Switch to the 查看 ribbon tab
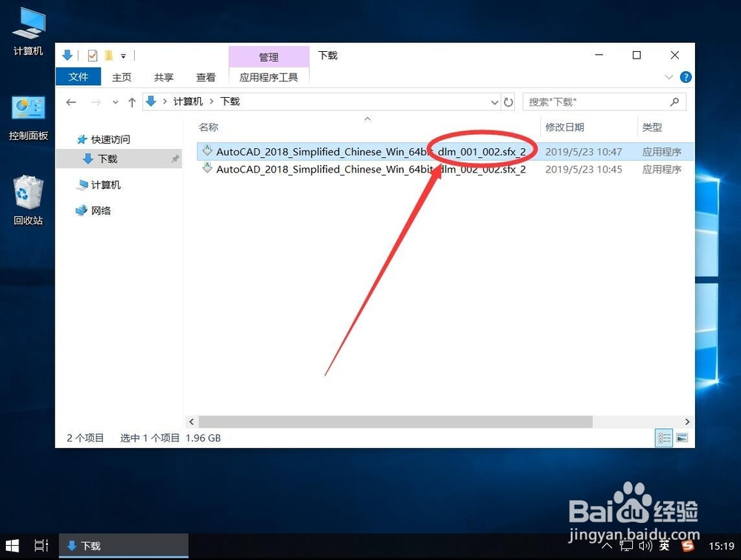Screen dimensions: 741x560 pyautogui.click(x=206, y=76)
